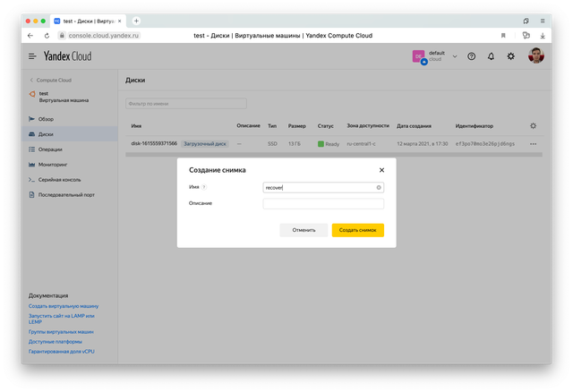573x392 pixels.
Task: Open the help question mark icon
Action: click(472, 56)
